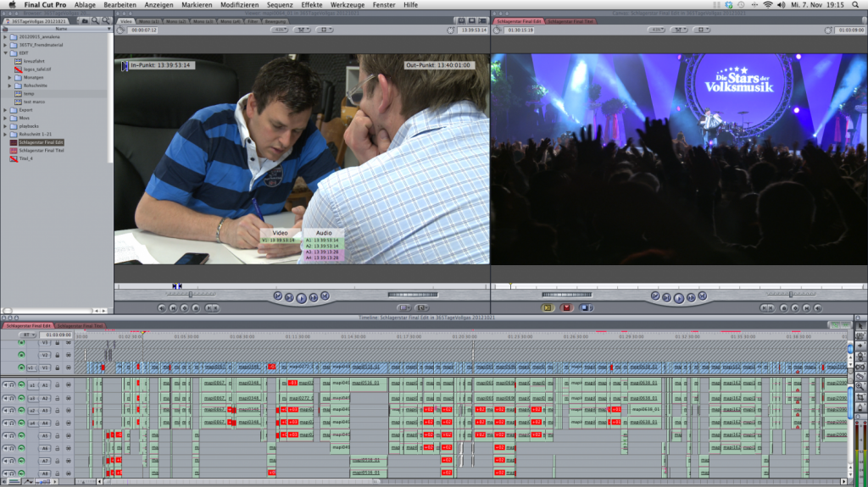Lock audio track A5 with the padlock icon
The height and width of the screenshot is (487, 868).
(57, 435)
